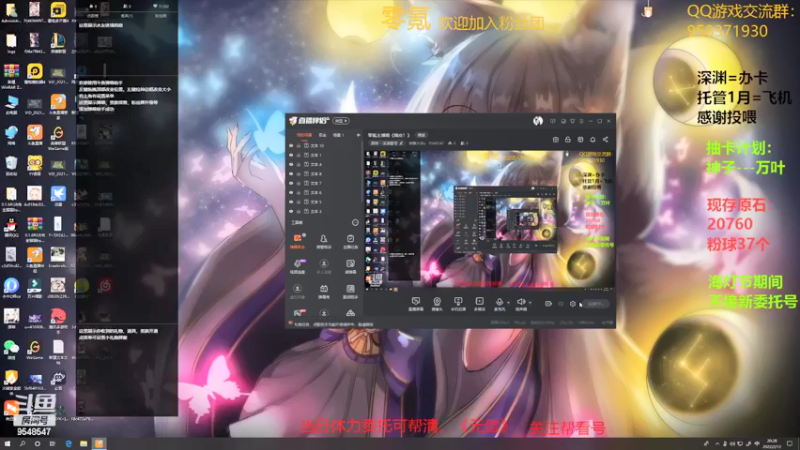The width and height of the screenshot is (800, 450).
Task: Toggle visibility of layer 文本 3
Action: tap(291, 211)
